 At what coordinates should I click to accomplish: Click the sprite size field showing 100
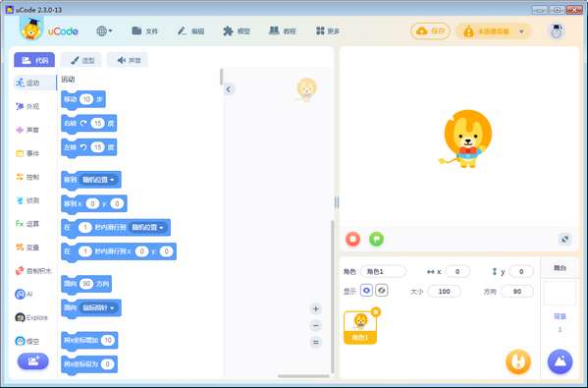(444, 292)
